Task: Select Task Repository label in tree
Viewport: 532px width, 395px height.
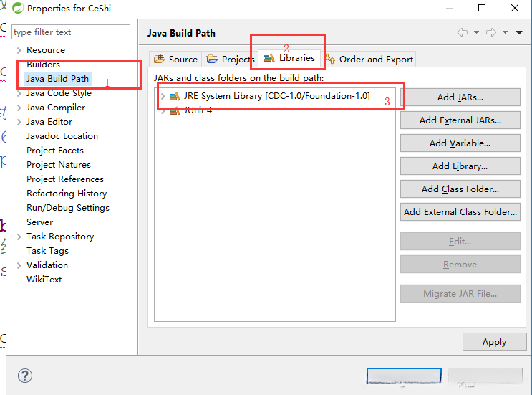Action: tap(60, 237)
